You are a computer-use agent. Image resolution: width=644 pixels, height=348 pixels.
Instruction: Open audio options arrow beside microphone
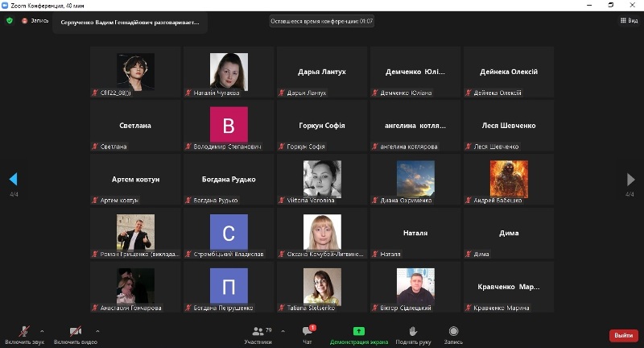tap(42, 331)
